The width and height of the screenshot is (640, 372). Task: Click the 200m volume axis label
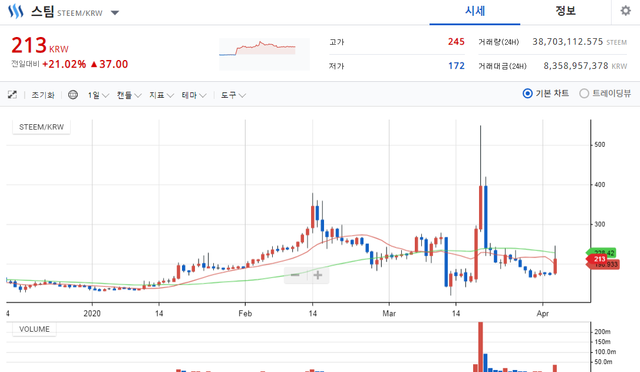[x=602, y=332]
